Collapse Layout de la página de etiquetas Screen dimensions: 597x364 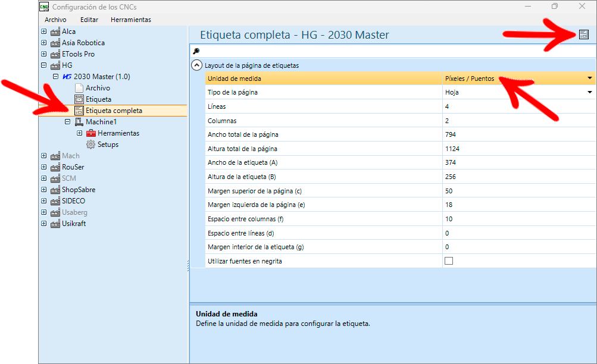point(196,65)
